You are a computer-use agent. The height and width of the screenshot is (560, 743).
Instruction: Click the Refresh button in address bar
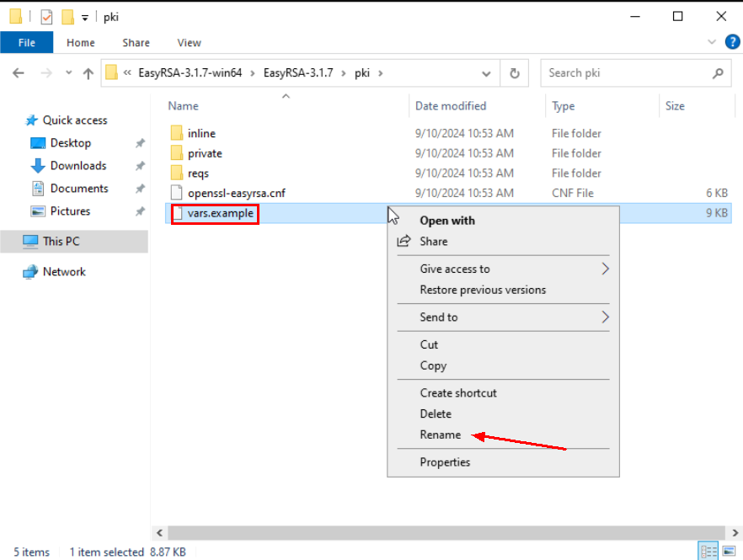[x=514, y=73]
